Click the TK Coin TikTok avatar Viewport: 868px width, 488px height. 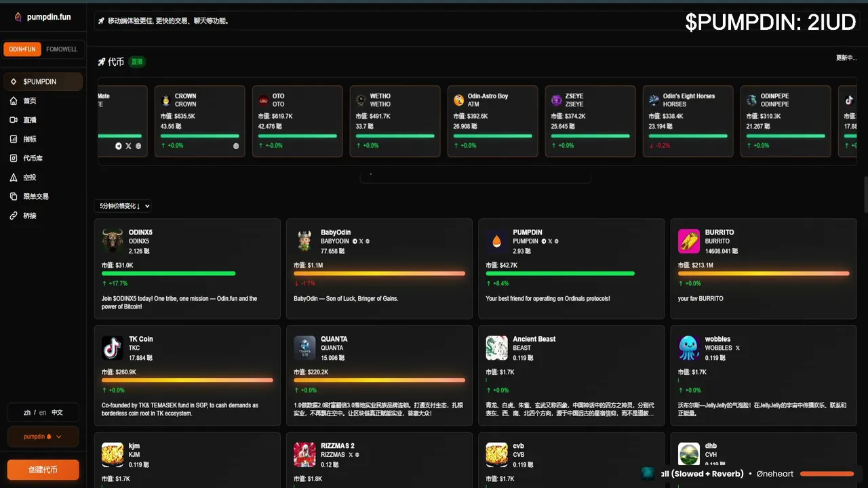[113, 348]
